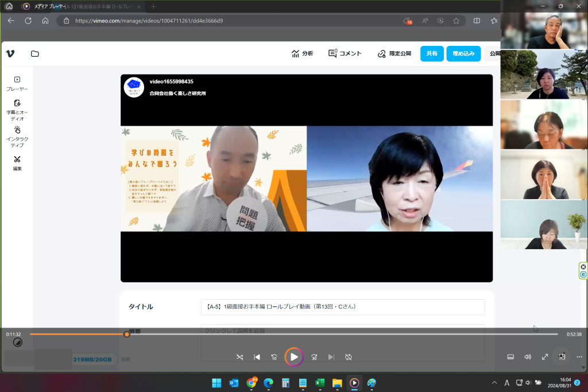Viewport: 588px width, 392px height.
Task: Open the コメント comments tab
Action: pyautogui.click(x=345, y=53)
